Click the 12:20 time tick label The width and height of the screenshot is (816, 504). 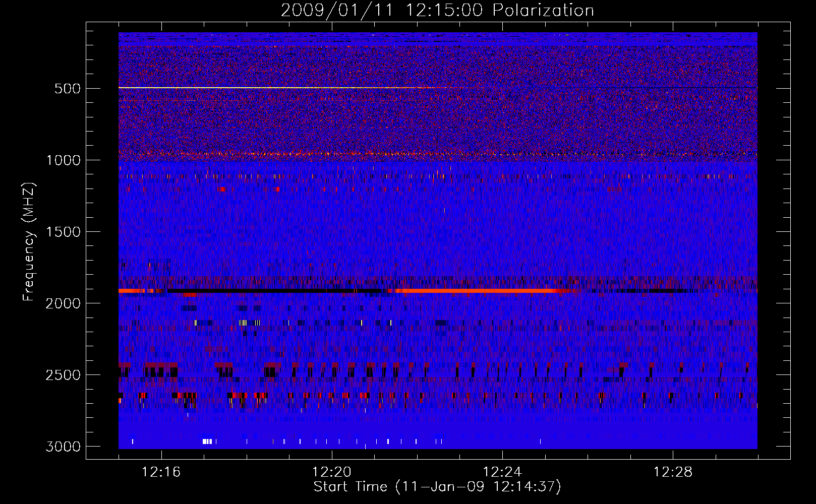point(331,472)
